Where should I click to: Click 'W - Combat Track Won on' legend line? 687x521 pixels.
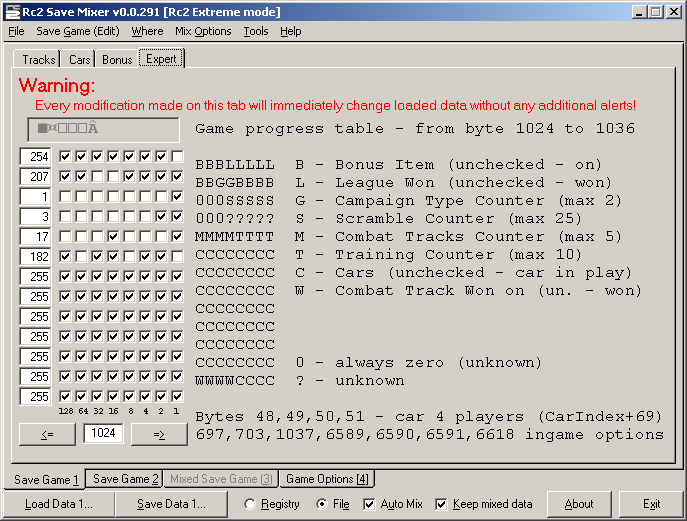tap(468, 291)
